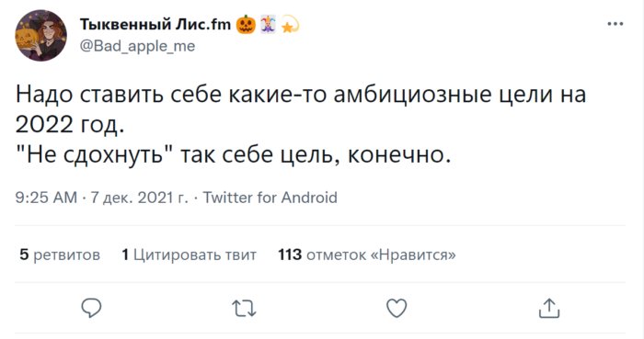Click the reply speech bubble icon
This screenshot has width=644, height=339.
pos(91,309)
